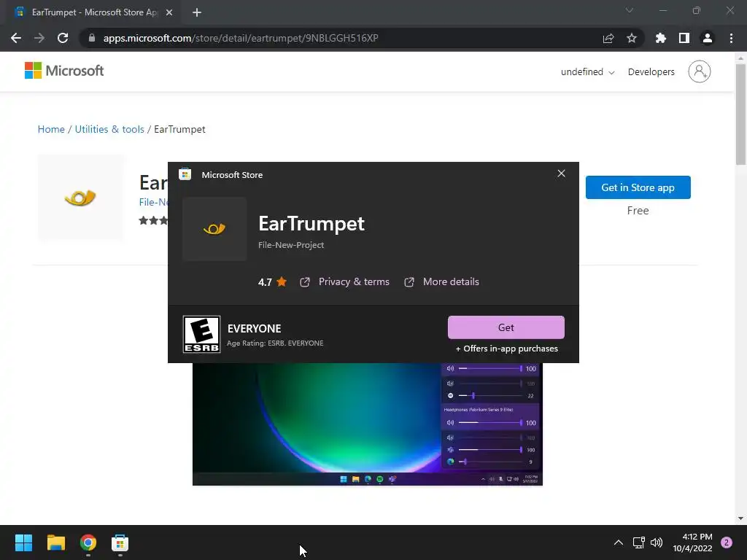The width and height of the screenshot is (747, 560).
Task: Open the Utilities & tools breadcrumb
Action: click(x=109, y=130)
